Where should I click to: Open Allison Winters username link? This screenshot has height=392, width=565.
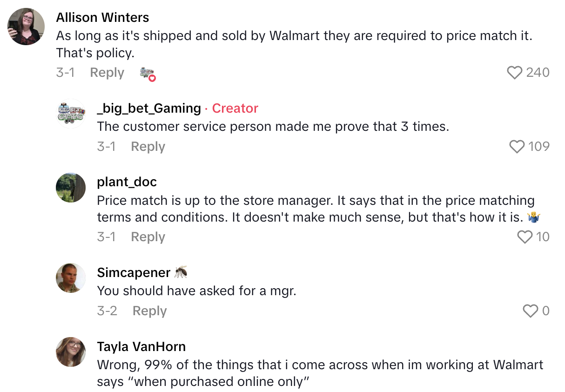pos(102,18)
